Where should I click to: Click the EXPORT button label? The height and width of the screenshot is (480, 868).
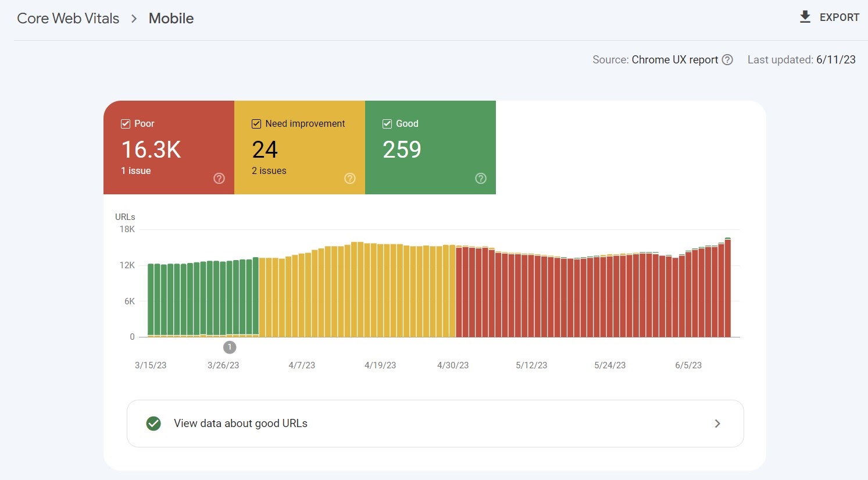tap(839, 17)
